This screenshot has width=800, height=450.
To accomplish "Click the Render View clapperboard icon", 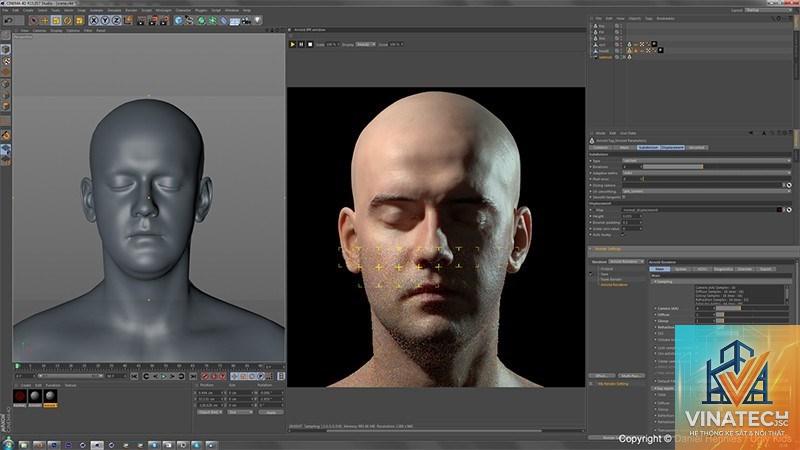I will click(x=141, y=20).
